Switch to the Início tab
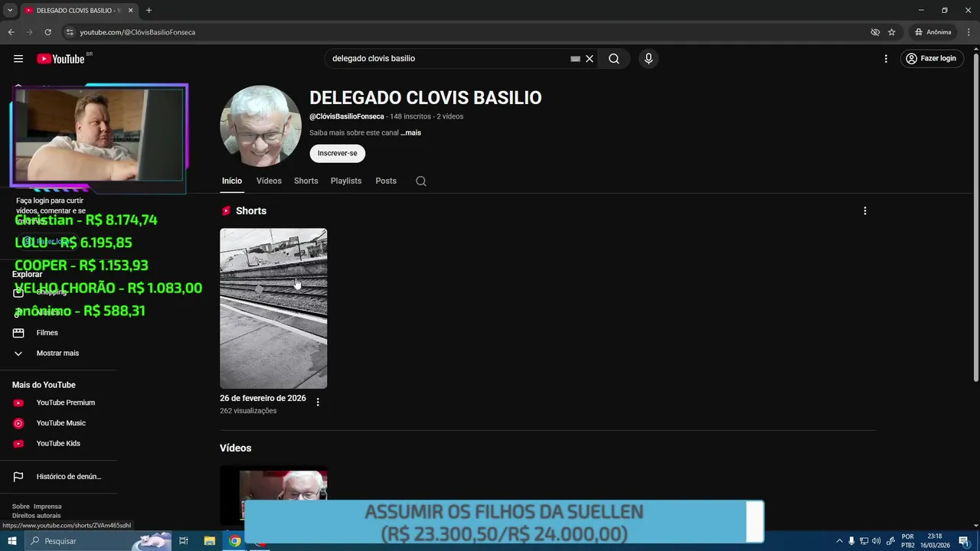The image size is (980, 551). (232, 181)
